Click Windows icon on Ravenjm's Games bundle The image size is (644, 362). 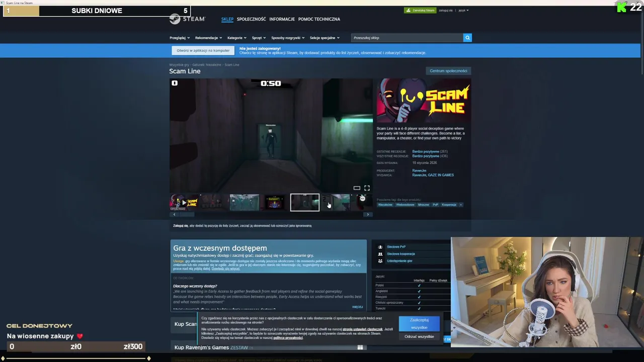(360, 347)
